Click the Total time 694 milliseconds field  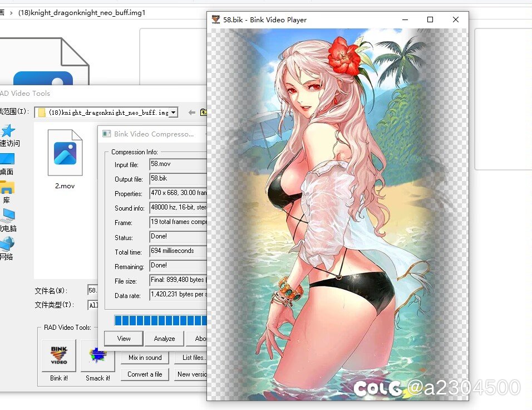tap(178, 251)
